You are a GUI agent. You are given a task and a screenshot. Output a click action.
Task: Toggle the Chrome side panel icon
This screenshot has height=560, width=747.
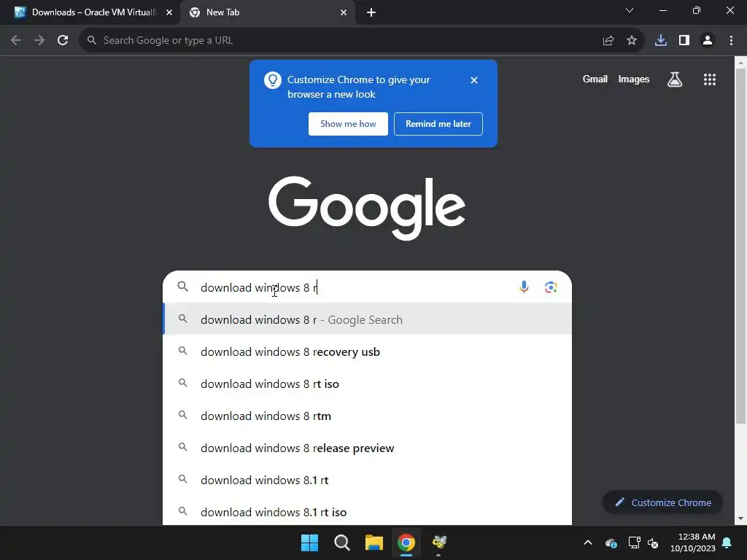[684, 41]
